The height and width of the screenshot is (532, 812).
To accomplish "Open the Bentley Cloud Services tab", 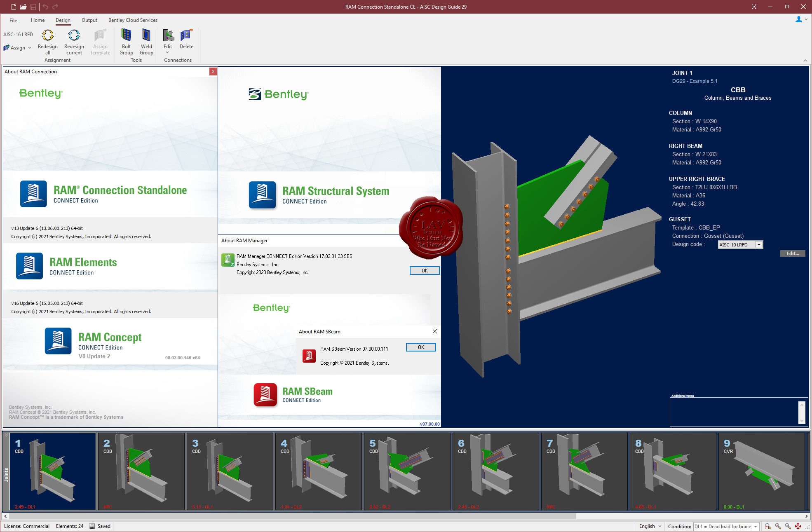I will tap(133, 20).
